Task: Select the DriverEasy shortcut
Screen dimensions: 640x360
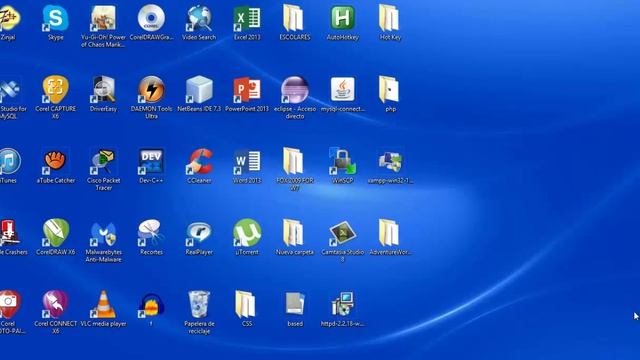Action: 103,90
